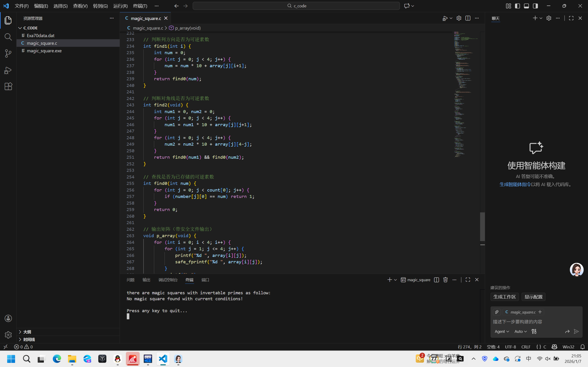This screenshot has width=588, height=367.
Task: Kill the magic_square terminal with trash icon
Action: click(x=445, y=280)
